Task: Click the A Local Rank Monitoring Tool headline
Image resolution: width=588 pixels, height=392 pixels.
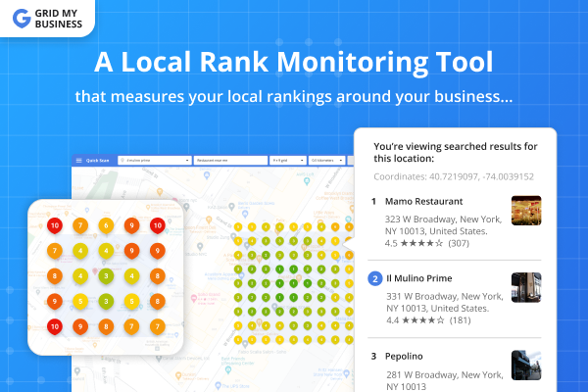Action: [294, 62]
